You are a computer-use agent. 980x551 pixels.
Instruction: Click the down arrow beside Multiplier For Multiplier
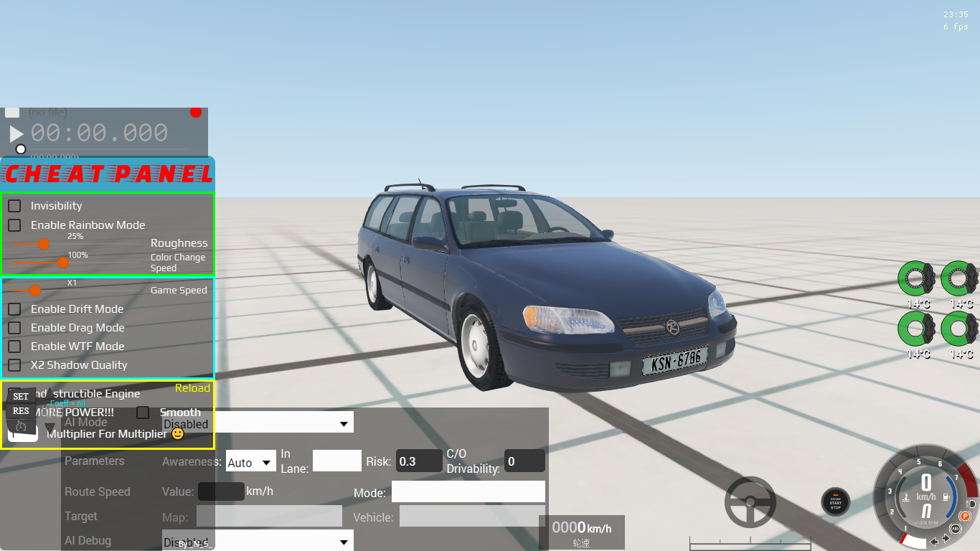(x=50, y=428)
